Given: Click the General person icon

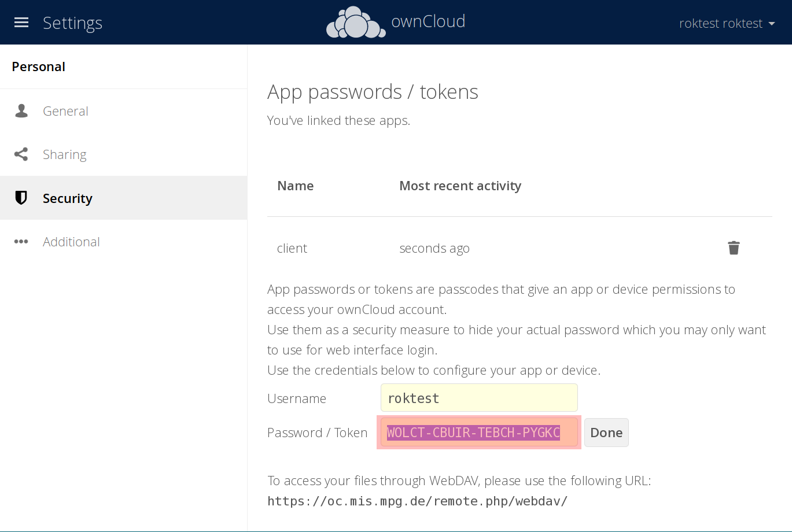Looking at the screenshot, I should [21, 111].
